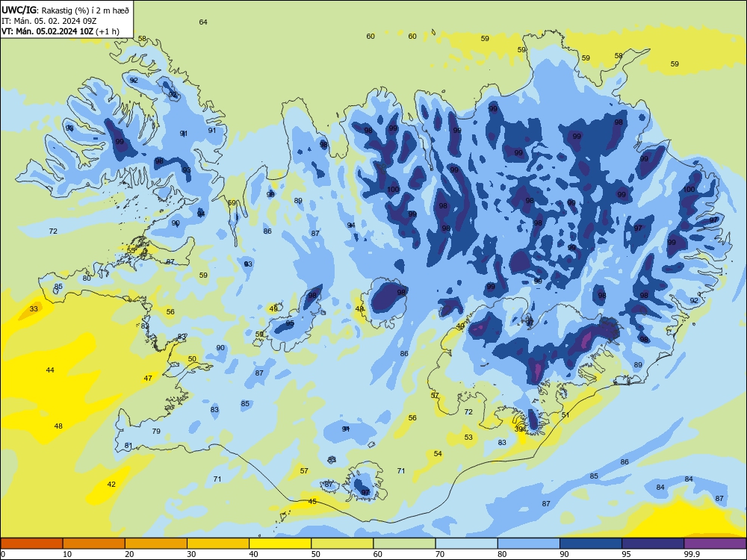Click the map value '81'
Image resolution: width=747 pixels, height=560 pixels.
click(128, 446)
